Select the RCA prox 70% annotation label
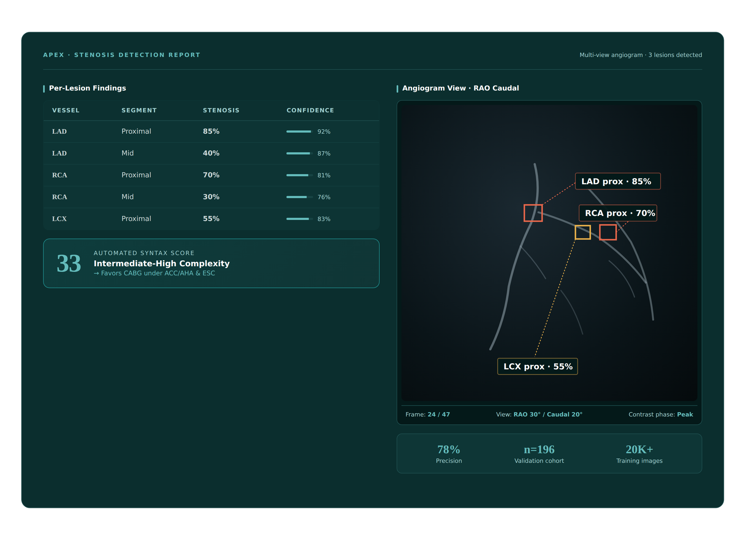The height and width of the screenshot is (540, 756). point(618,213)
